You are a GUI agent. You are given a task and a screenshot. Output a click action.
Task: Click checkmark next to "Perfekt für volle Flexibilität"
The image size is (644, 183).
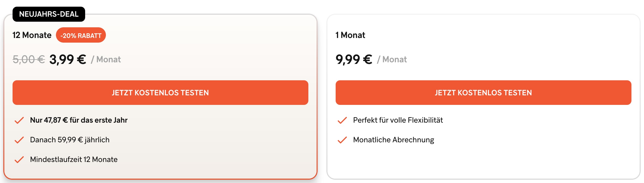342,120
